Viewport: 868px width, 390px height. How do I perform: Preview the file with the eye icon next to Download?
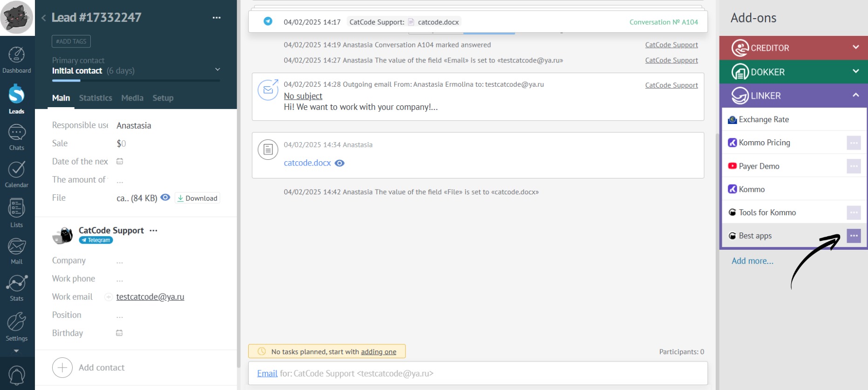[165, 198]
